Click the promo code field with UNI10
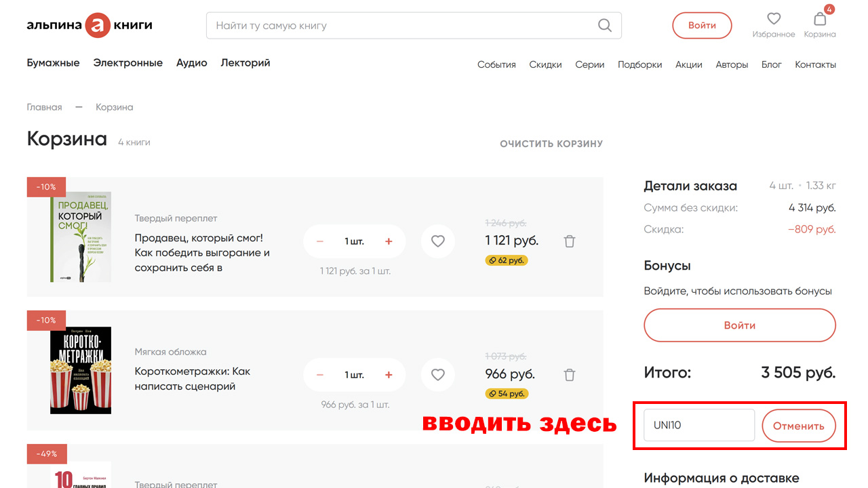Image resolution: width=868 pixels, height=488 pixels. (699, 425)
